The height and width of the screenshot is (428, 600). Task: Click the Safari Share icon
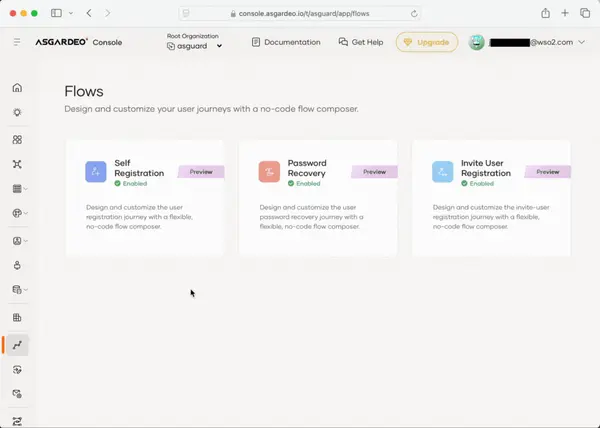[545, 13]
